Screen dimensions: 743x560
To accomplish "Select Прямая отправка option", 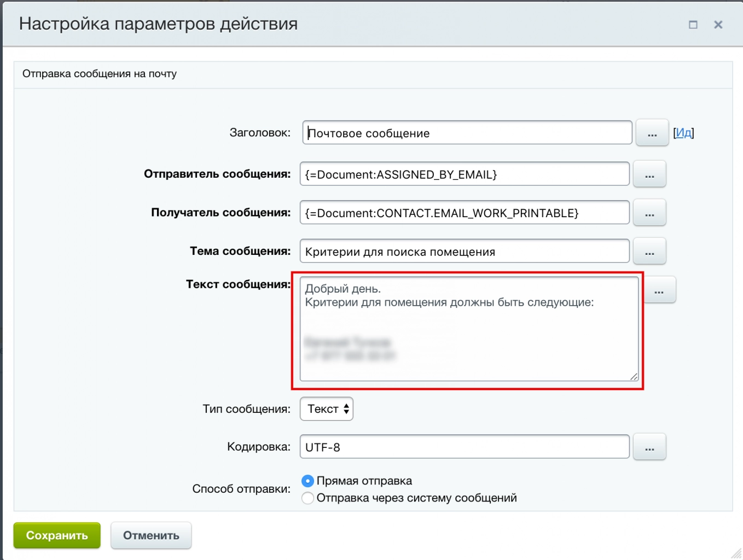I will pyautogui.click(x=307, y=481).
